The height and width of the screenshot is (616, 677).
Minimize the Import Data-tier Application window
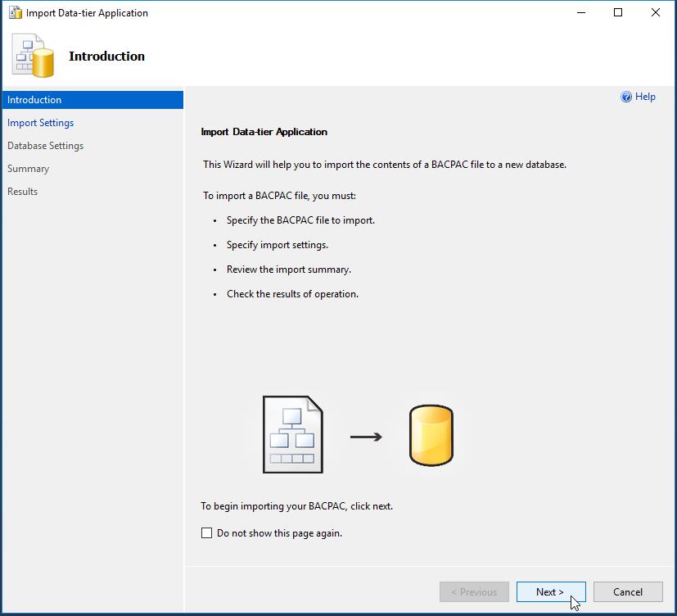click(x=580, y=13)
